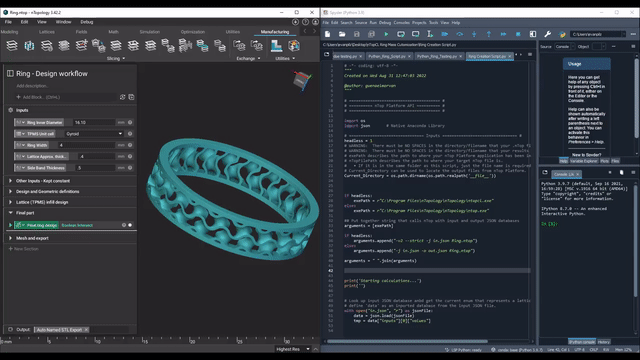This screenshot has height=360, width=640.
Task: Open the Variable Explorer pane tab
Action: tap(584, 161)
